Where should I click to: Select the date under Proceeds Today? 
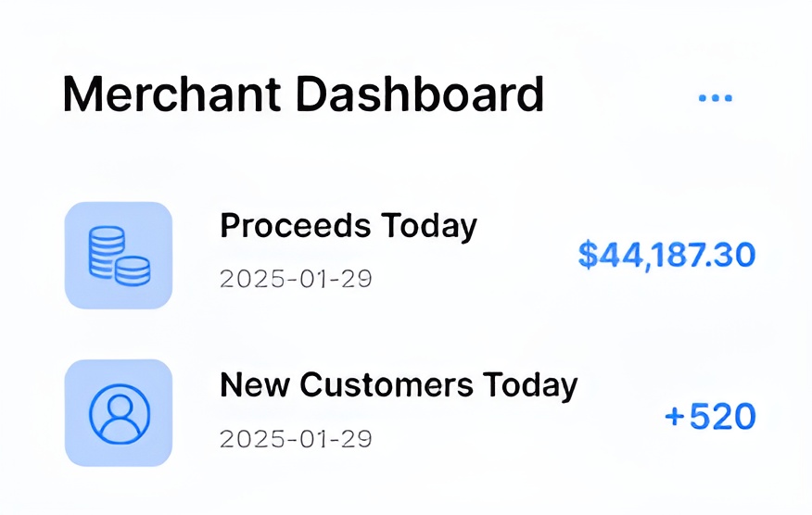pyautogui.click(x=296, y=279)
